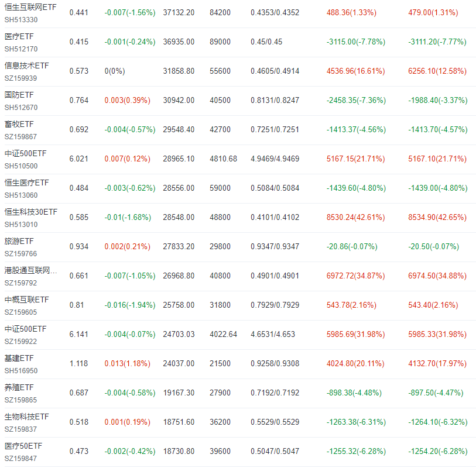Image resolution: width=476 pixels, height=468 pixels.
Task: Click change -0.01(-1.68%) value
Action: (128, 218)
